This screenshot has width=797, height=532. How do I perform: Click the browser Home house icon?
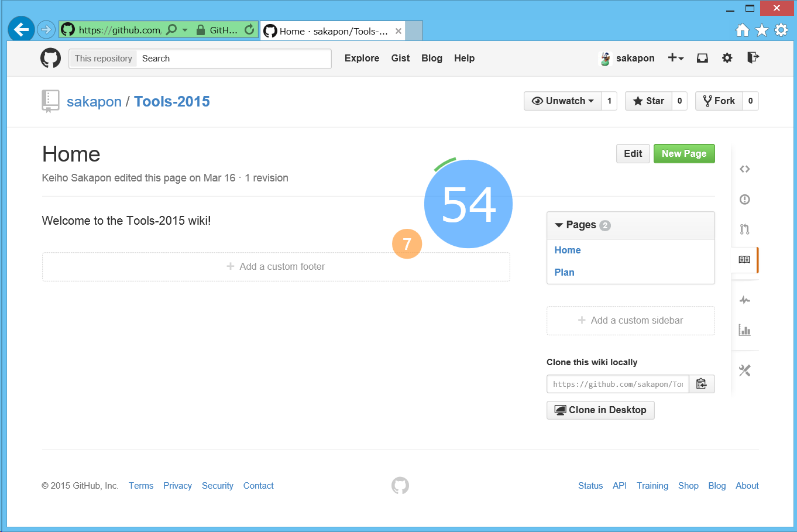pyautogui.click(x=743, y=30)
